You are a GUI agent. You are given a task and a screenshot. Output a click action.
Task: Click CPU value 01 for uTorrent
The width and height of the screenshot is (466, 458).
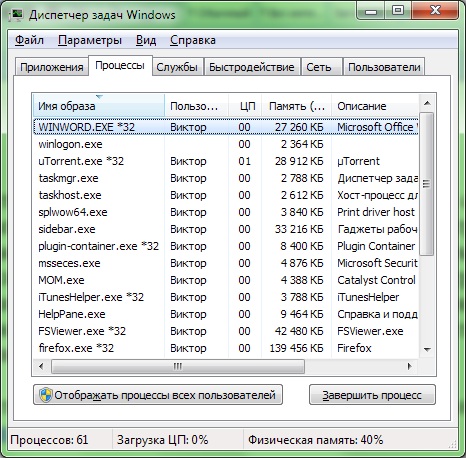[244, 161]
